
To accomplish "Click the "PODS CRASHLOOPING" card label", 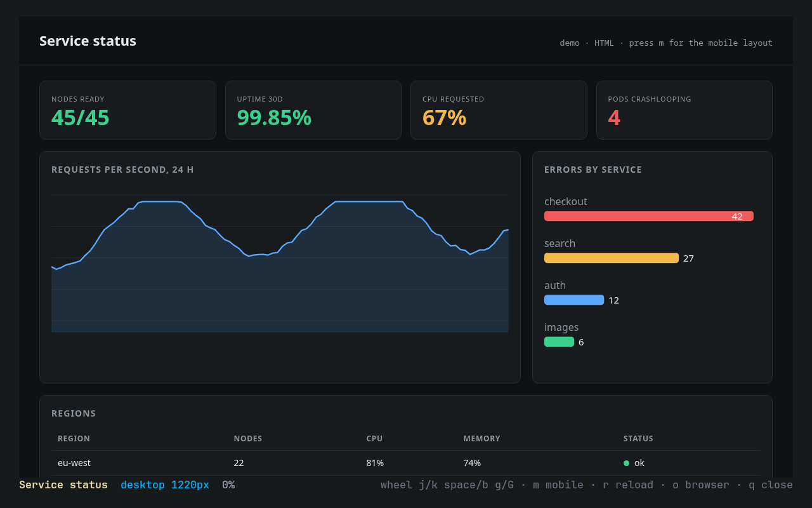I will click(650, 99).
